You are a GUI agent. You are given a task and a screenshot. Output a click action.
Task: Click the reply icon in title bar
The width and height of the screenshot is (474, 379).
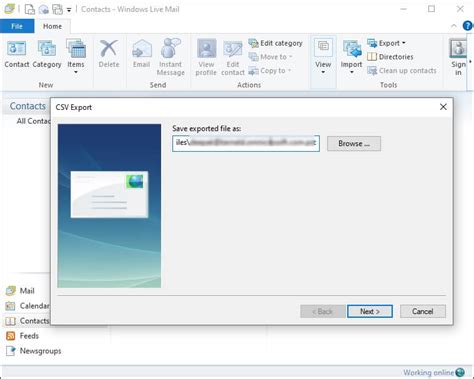[x=44, y=10]
